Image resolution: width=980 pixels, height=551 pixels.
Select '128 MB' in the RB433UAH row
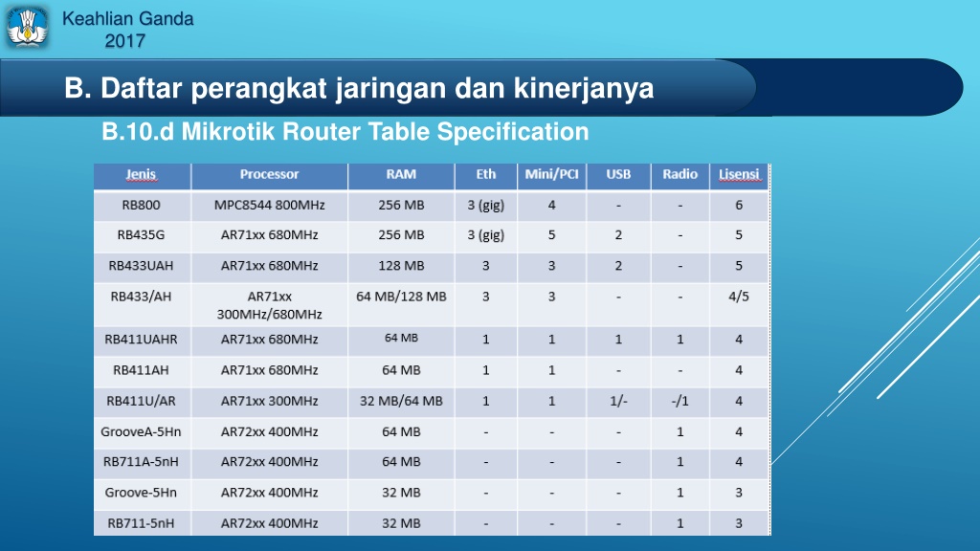tap(401, 266)
